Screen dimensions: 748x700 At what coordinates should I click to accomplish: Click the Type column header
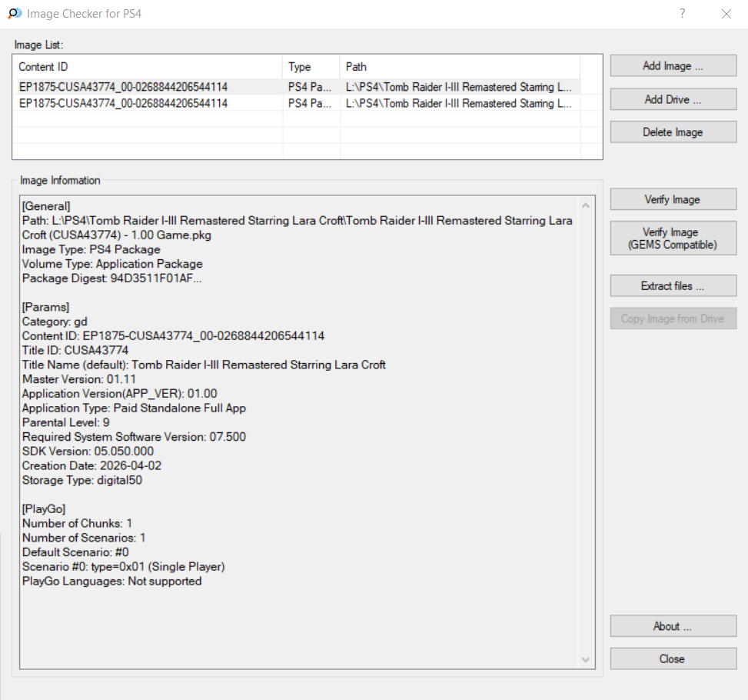pos(311,67)
